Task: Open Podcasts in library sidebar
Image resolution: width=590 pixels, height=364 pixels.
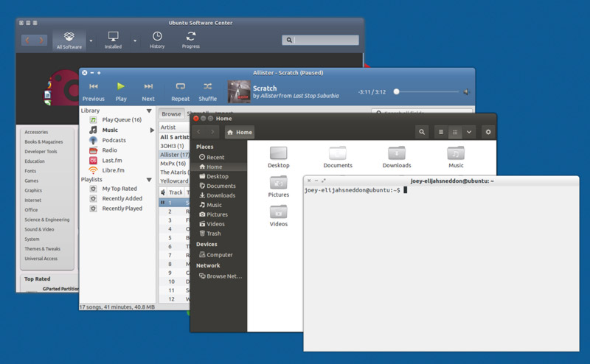Action: (114, 140)
